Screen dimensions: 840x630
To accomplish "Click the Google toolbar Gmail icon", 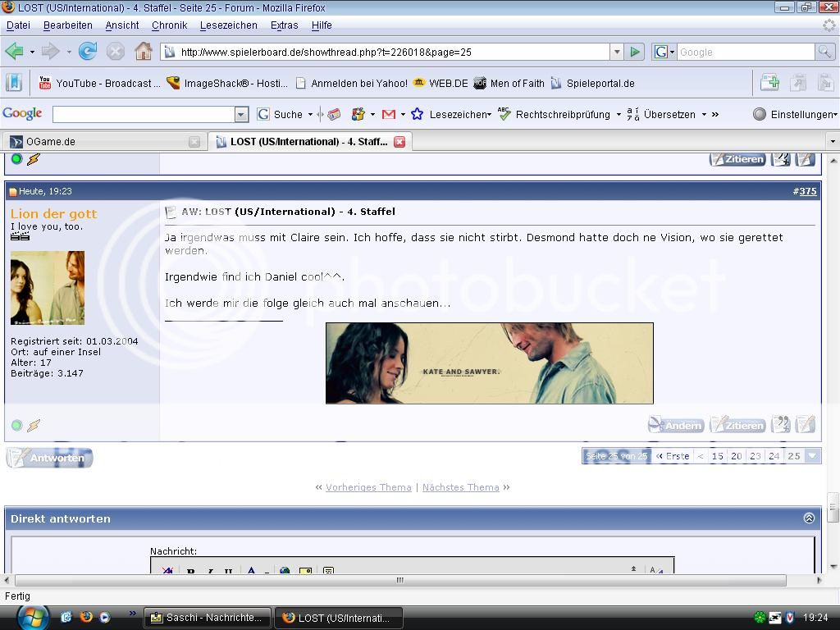I will pyautogui.click(x=389, y=114).
